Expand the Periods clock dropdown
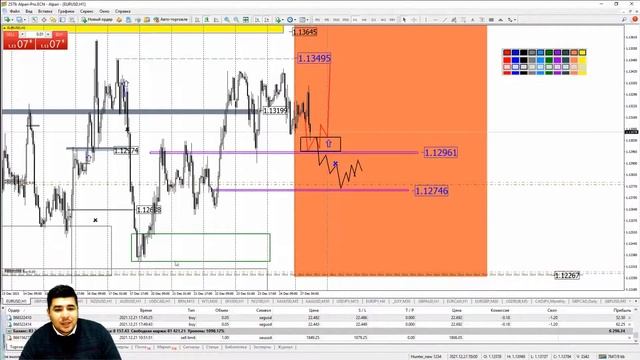The height and width of the screenshot is (360, 640). pos(296,20)
